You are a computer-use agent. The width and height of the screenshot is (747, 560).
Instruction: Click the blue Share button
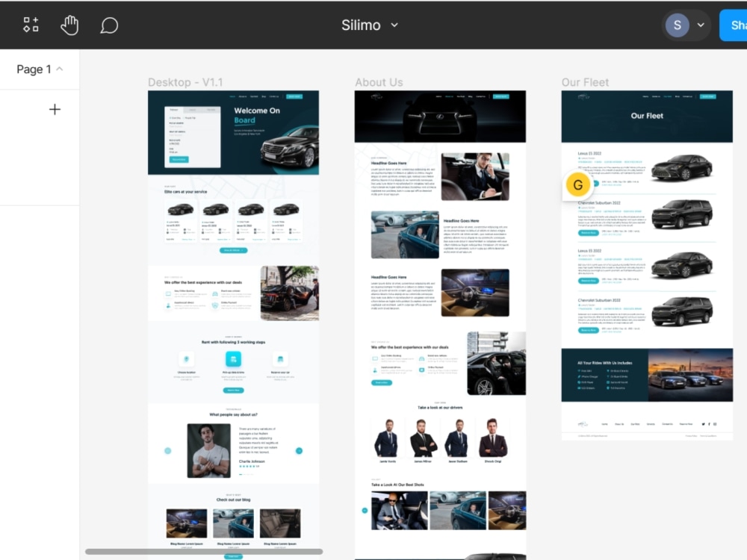(736, 25)
